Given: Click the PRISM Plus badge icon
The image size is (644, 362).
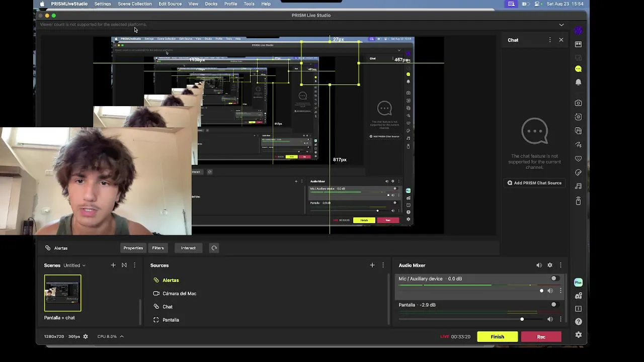Looking at the screenshot, I should [x=578, y=283].
